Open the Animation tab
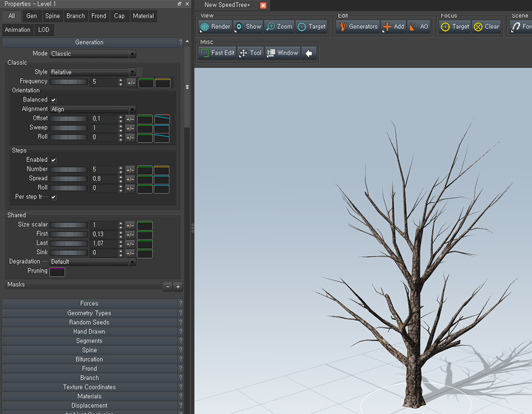Image resolution: width=532 pixels, height=414 pixels. [18, 30]
